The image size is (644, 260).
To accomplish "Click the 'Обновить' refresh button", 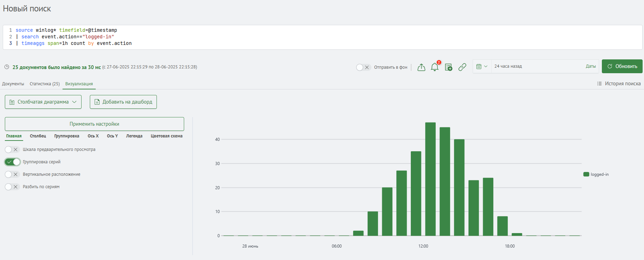I will (622, 66).
